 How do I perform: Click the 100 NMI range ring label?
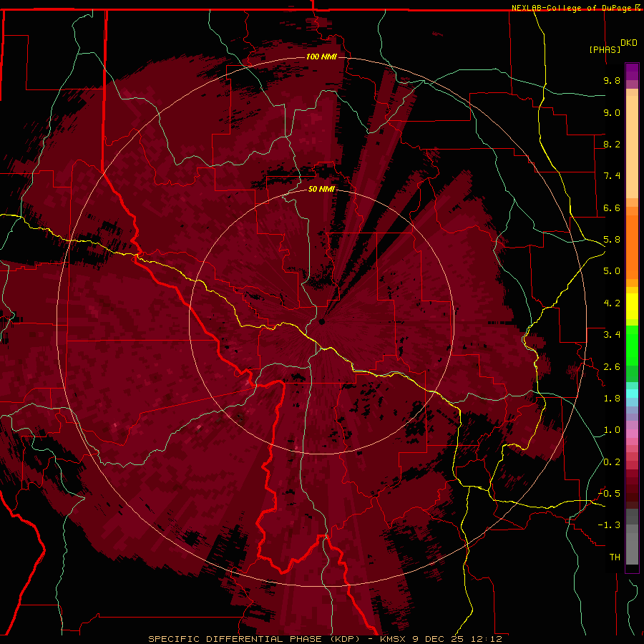[321, 57]
